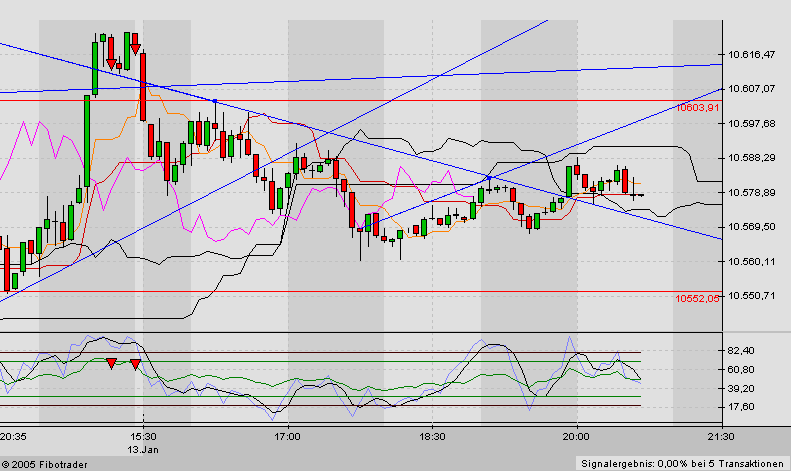Screen dimensions: 791x471
Task: Click the 10.560,11 price axis label
Action: (751, 261)
